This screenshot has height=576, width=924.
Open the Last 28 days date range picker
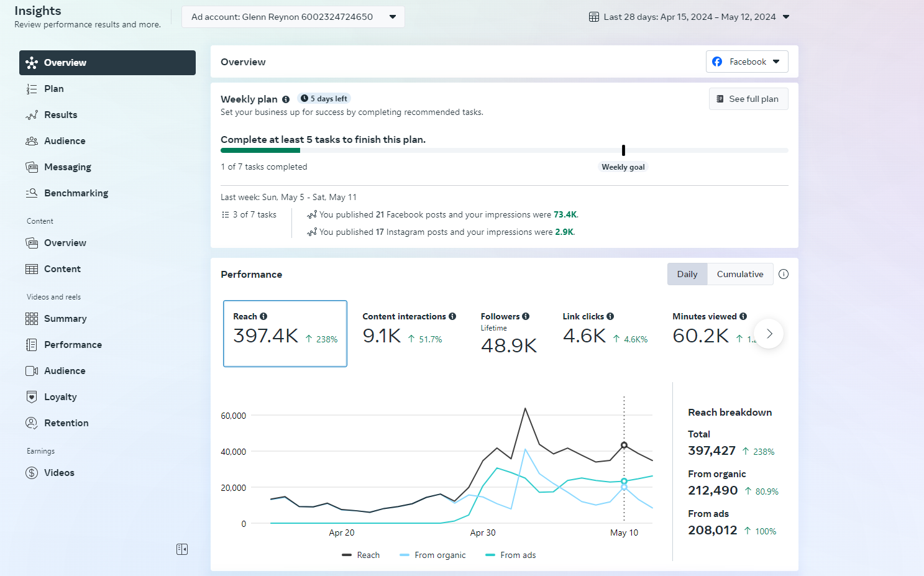point(689,17)
